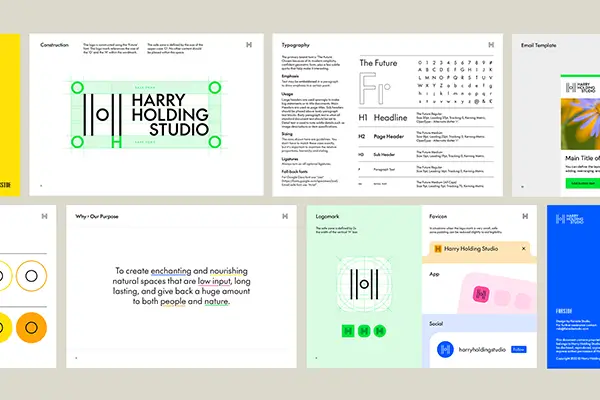Click the underlined word nature

coord(217,302)
